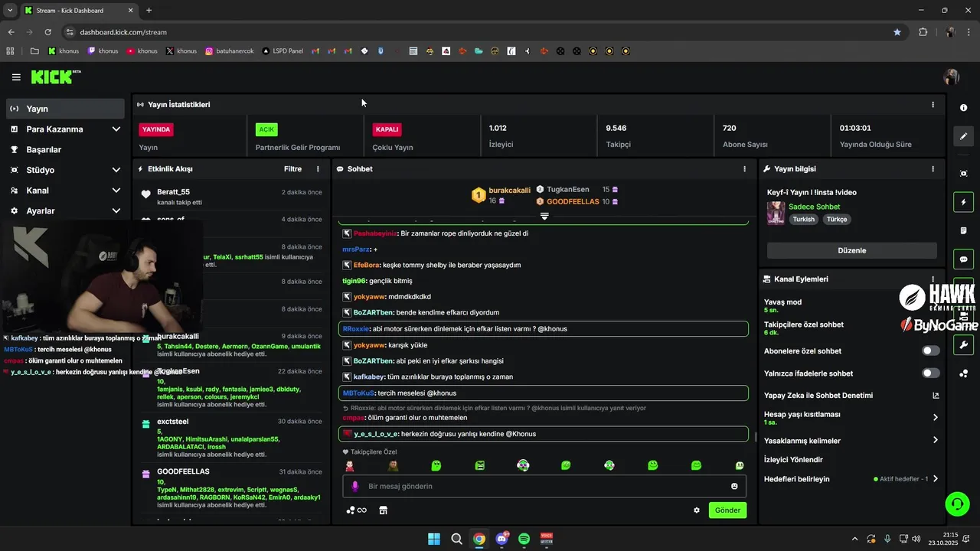Click the green wrench sidebar icon
980x551 pixels.
pyautogui.click(x=964, y=344)
